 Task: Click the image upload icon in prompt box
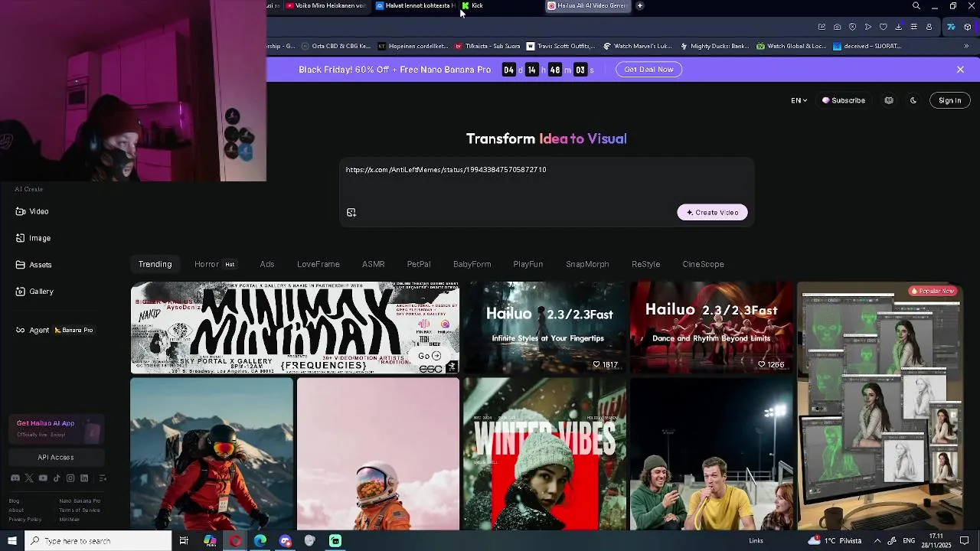click(x=351, y=213)
